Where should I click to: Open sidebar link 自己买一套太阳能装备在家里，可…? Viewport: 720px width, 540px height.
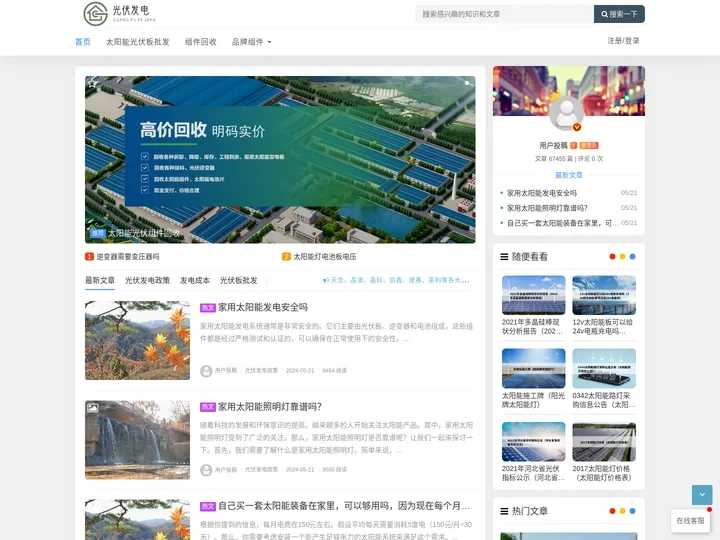click(x=562, y=223)
